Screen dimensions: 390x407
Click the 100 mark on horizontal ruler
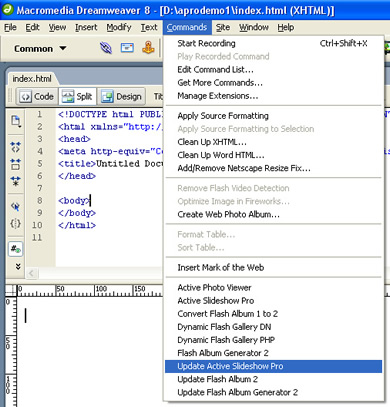coord(101,289)
